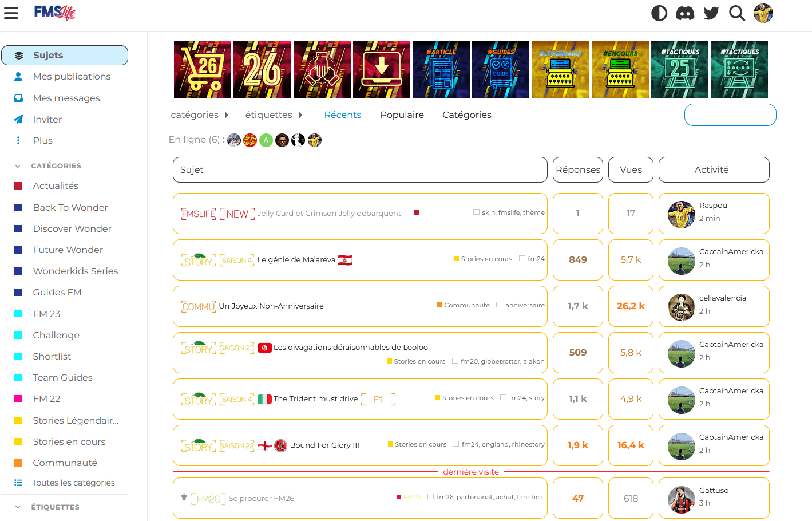Switch to the Populaire tab
Viewport: 812px width, 521px height.
pos(402,115)
